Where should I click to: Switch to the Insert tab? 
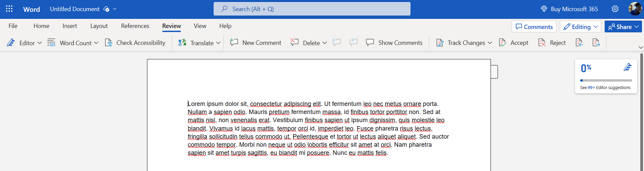(x=70, y=26)
